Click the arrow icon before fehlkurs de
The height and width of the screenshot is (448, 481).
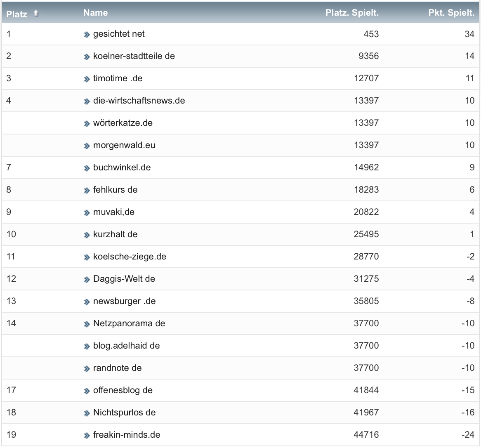[87, 191]
